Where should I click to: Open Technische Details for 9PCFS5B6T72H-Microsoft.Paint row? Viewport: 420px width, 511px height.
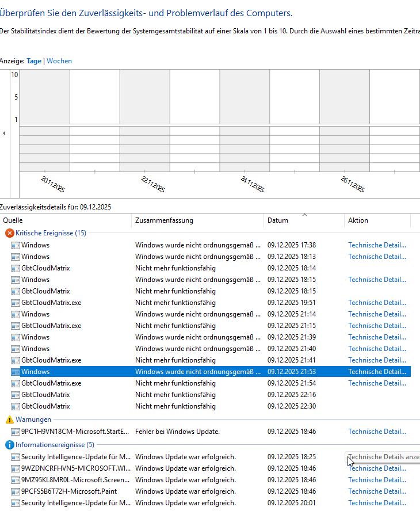377,491
